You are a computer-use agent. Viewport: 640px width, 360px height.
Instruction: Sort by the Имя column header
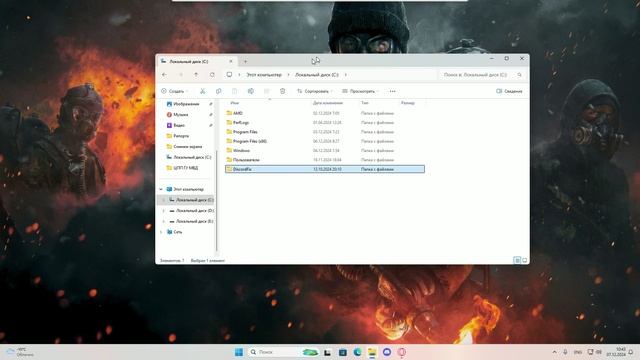coord(235,103)
